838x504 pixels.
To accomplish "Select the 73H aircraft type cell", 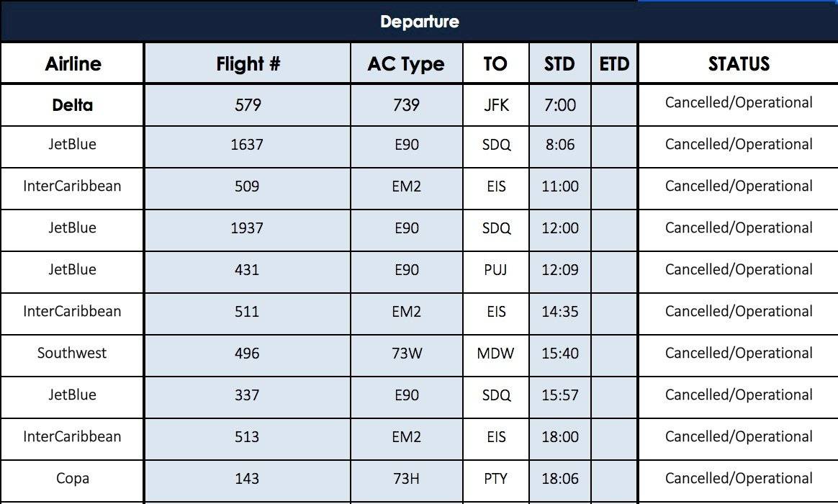I will point(407,480).
